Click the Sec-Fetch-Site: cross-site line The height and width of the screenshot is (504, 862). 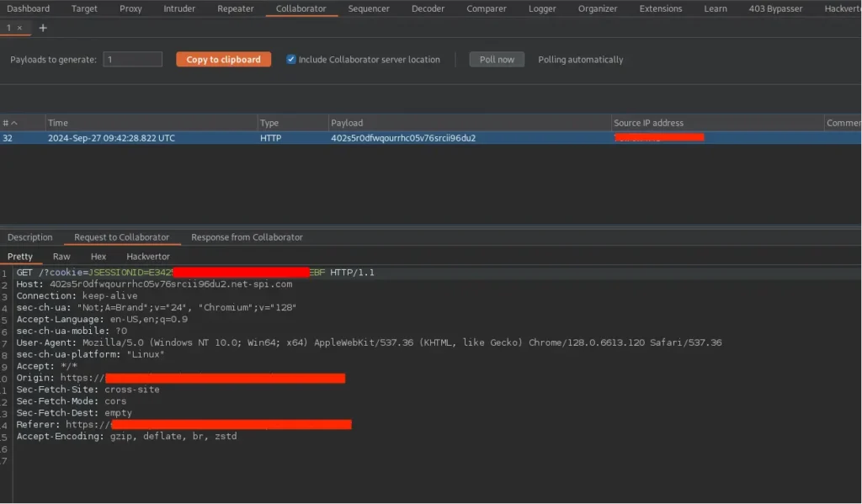click(88, 390)
